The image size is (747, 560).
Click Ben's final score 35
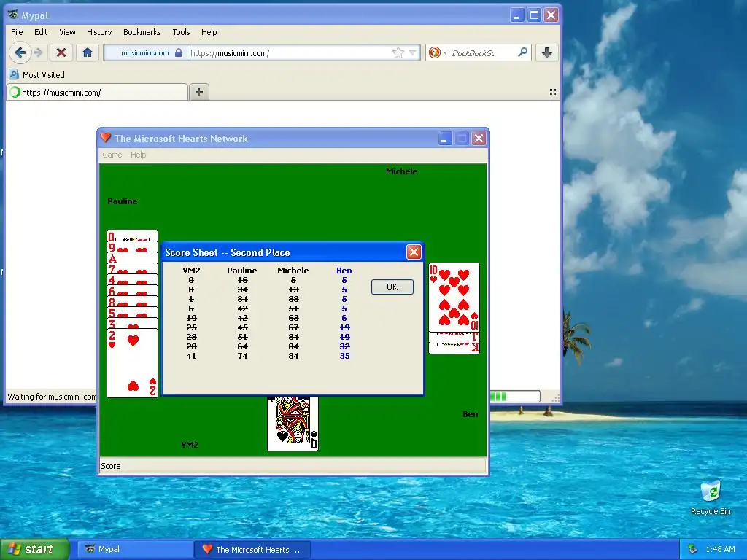point(344,356)
